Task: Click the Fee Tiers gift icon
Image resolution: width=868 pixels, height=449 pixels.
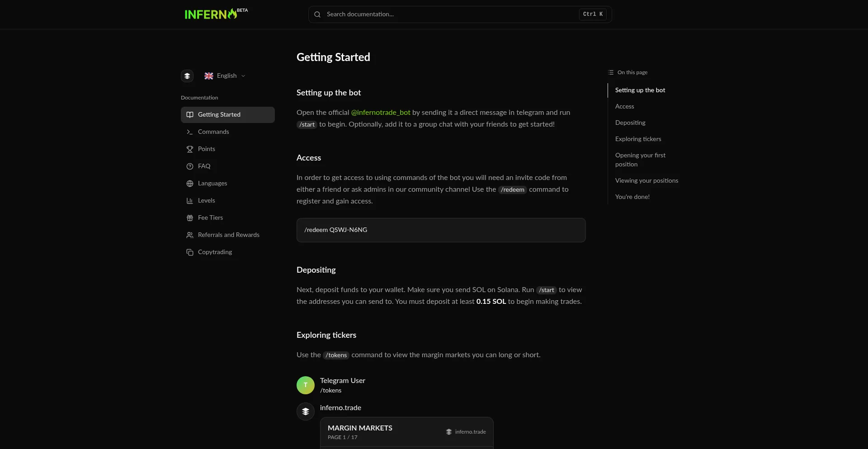Action: pos(190,218)
